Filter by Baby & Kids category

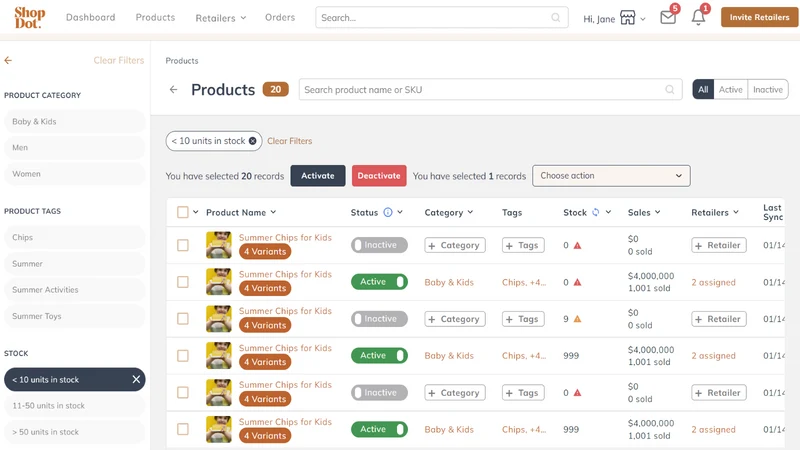point(74,121)
